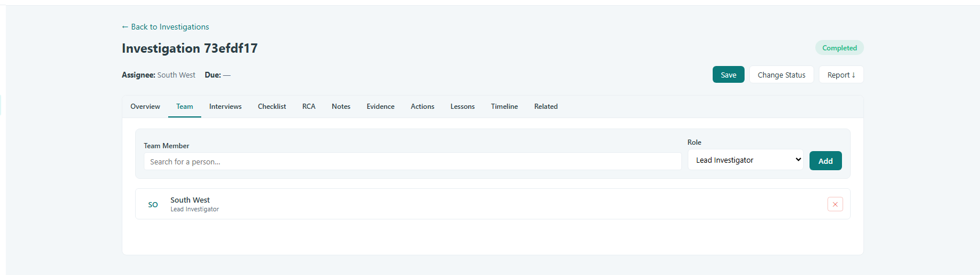Open the Report download menu
Image resolution: width=980 pixels, height=275 pixels.
(841, 75)
